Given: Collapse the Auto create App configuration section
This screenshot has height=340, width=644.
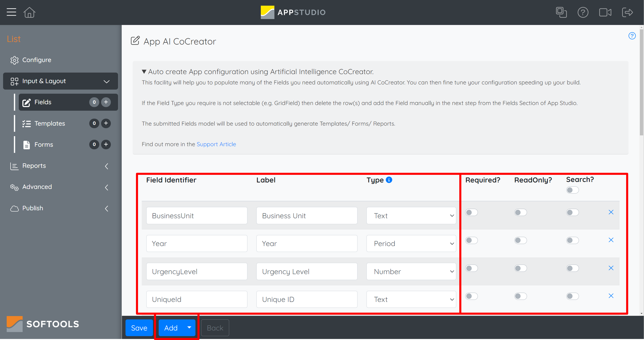Looking at the screenshot, I should [x=144, y=72].
